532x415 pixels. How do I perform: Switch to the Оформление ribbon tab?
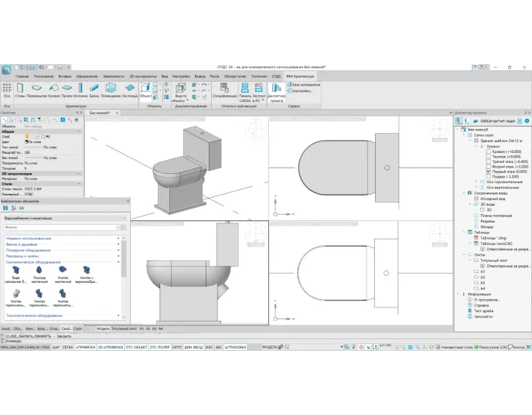tap(87, 77)
